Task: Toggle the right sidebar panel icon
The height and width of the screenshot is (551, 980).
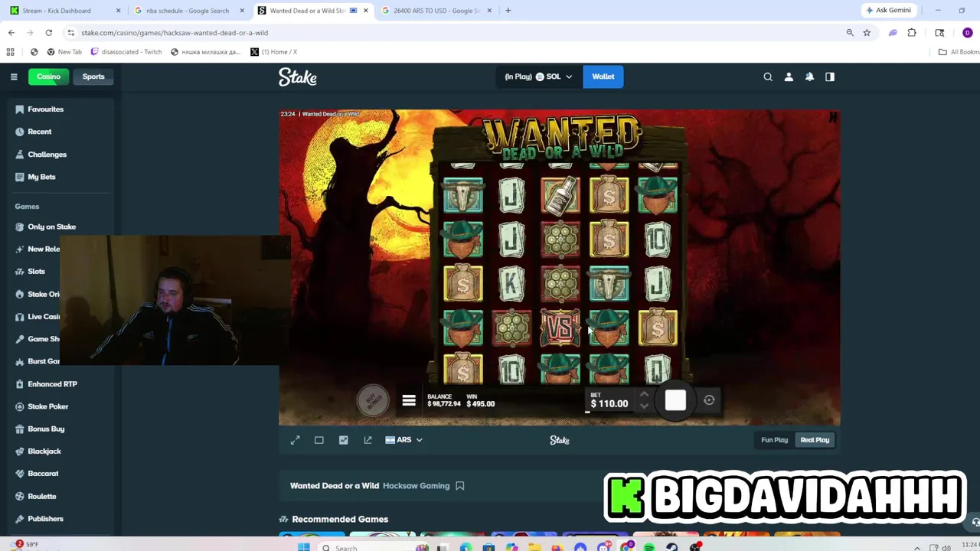Action: click(x=830, y=77)
